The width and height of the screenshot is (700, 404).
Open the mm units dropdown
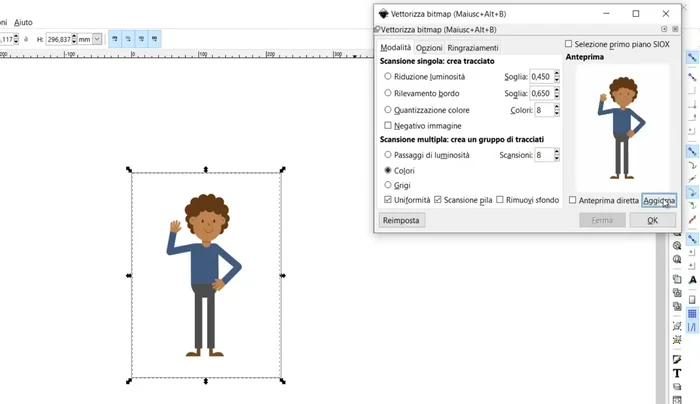pos(90,39)
